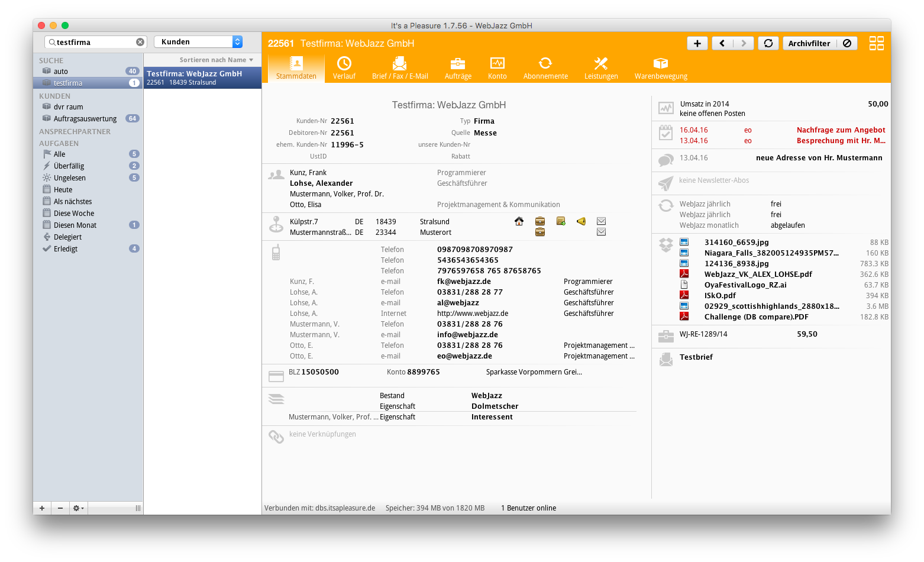Click the contacts people icon
This screenshot has width=924, height=562.
point(276,175)
